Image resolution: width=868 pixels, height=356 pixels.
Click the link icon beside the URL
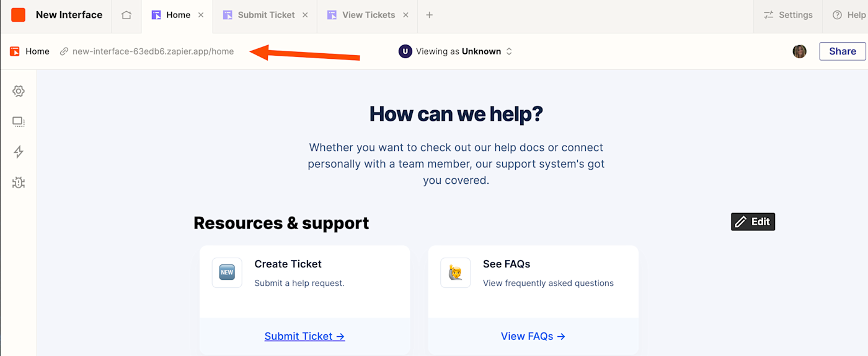tap(64, 51)
